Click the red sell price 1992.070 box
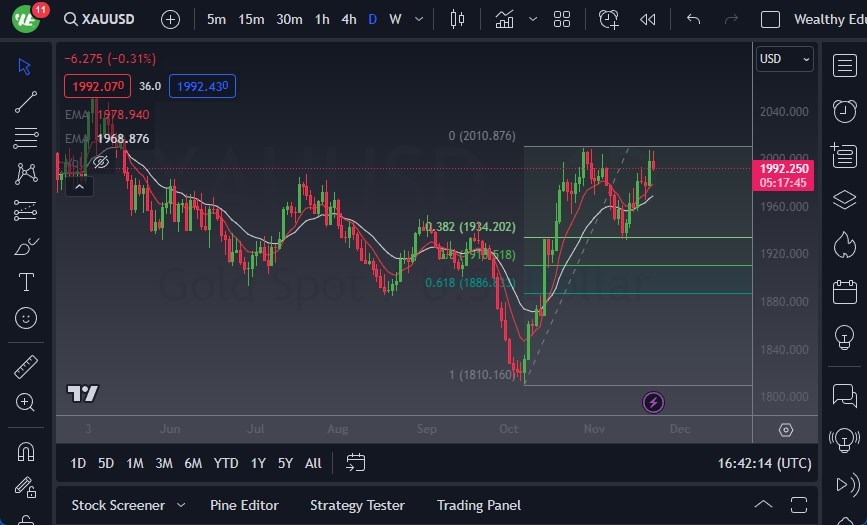The height and width of the screenshot is (525, 867). (x=97, y=86)
